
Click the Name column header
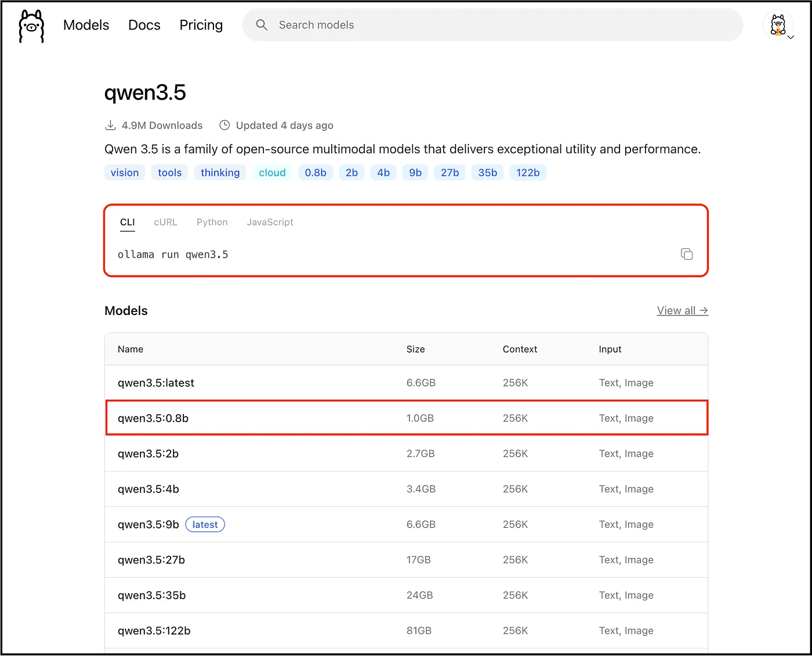coord(130,349)
